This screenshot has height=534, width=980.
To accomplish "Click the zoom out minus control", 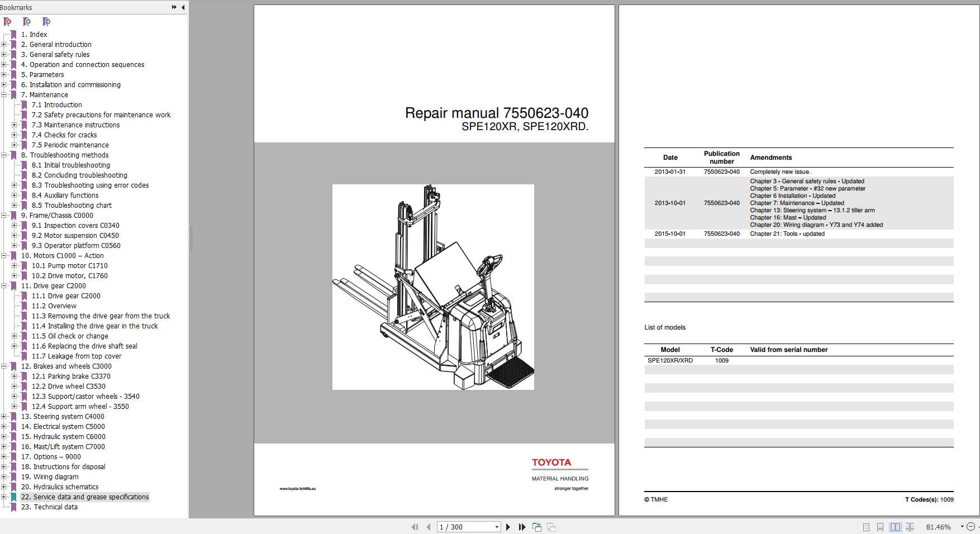I will (973, 527).
